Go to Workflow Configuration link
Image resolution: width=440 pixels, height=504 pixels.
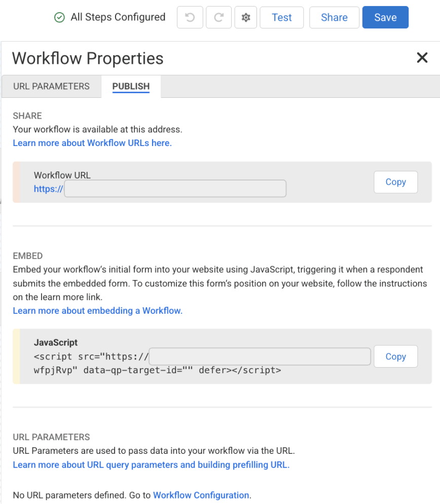click(x=201, y=495)
